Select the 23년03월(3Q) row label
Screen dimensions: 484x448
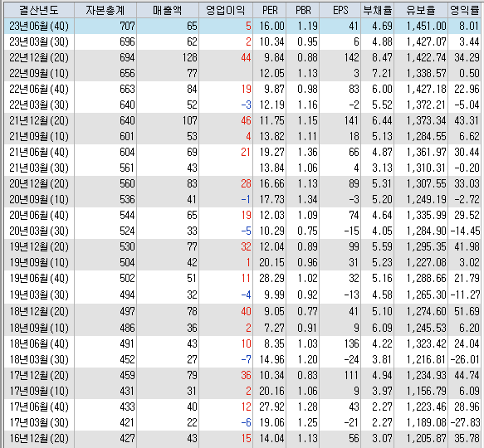tap(39, 41)
